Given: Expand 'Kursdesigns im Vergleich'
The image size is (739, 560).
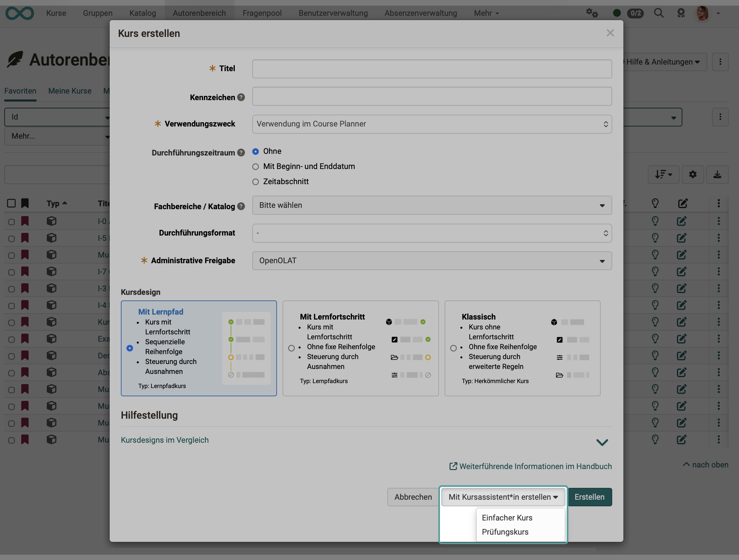Looking at the screenshot, I should [x=164, y=440].
